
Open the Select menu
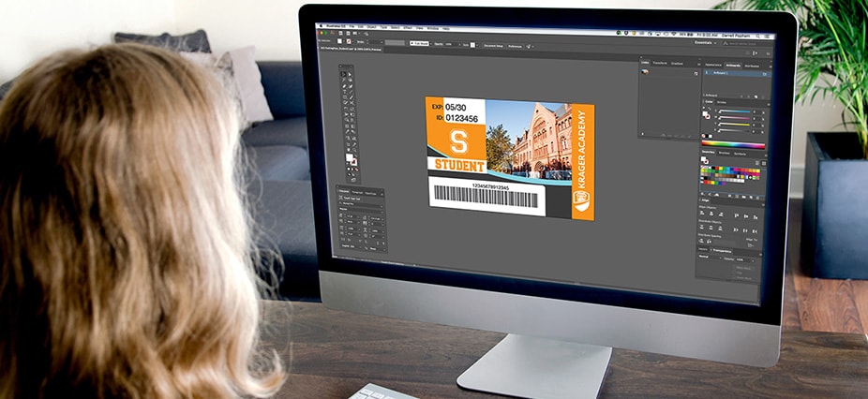coord(396,28)
